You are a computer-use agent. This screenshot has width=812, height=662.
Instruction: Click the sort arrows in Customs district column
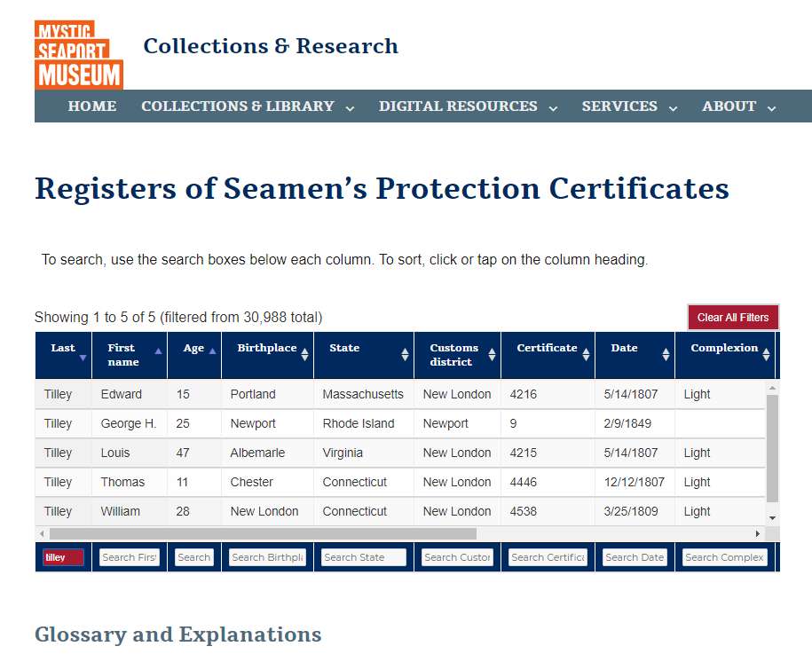tap(492, 354)
